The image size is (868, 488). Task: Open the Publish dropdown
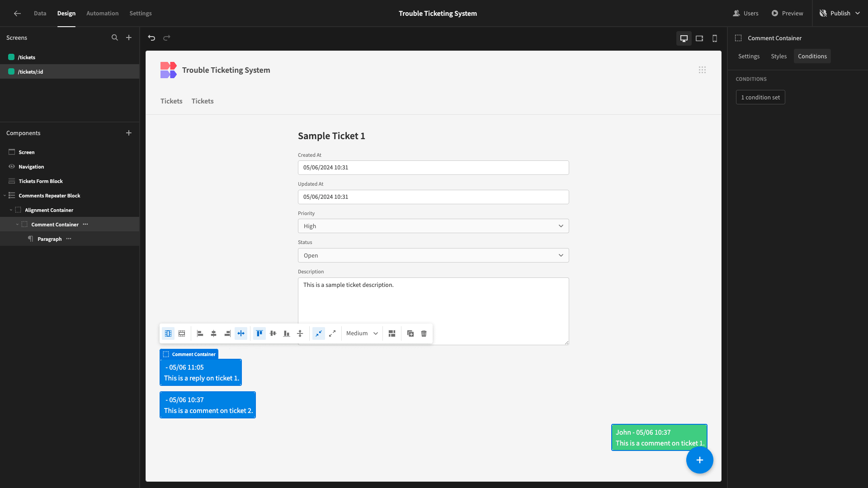[x=840, y=14]
